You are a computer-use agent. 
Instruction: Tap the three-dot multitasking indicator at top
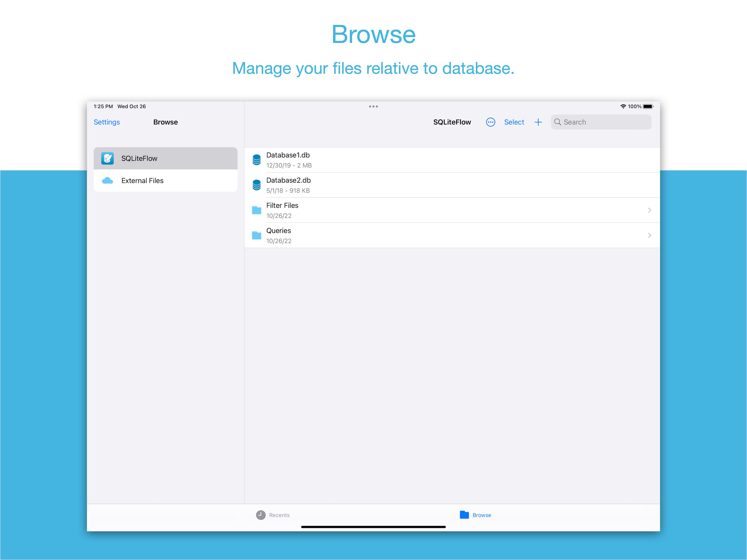373,106
